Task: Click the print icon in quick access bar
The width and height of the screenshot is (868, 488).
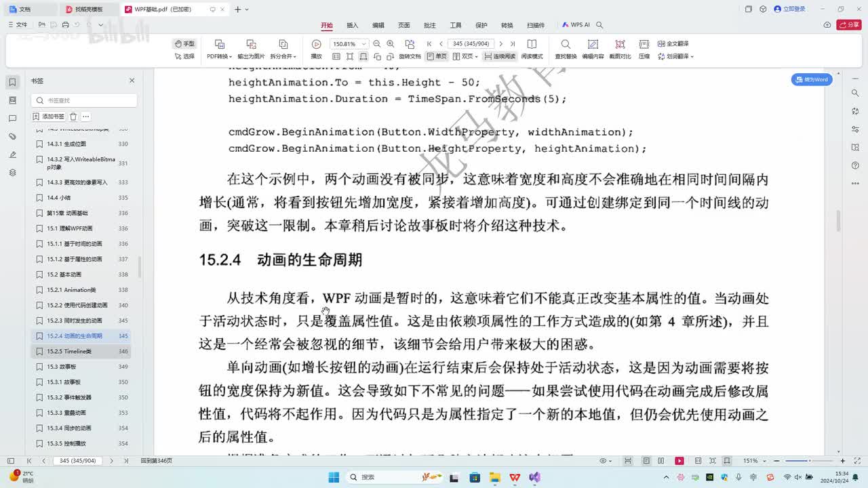Action: (x=66, y=24)
